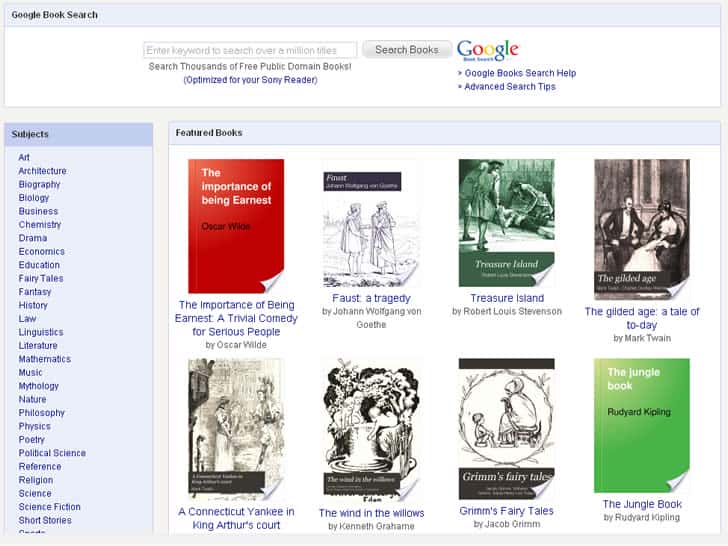This screenshot has height=546, width=728.
Task: Open the green Jungle Book cover
Action: click(641, 427)
